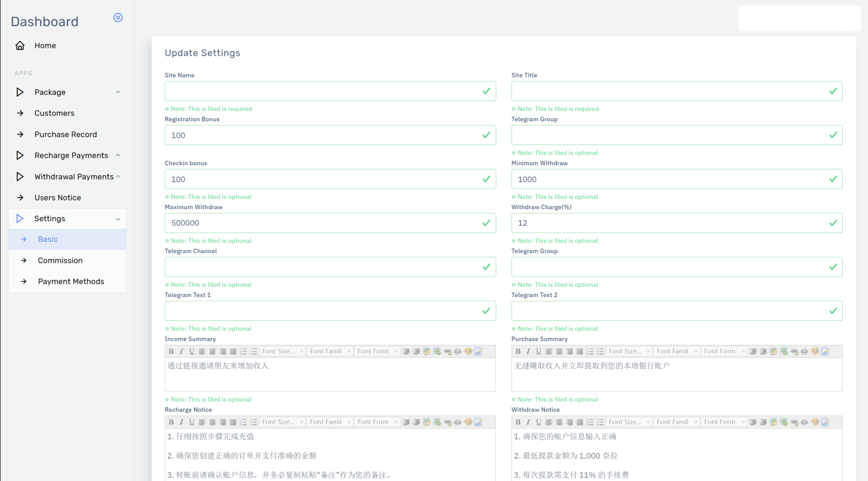
Task: Open color palette in Recharge Notice toolbar
Action: pyautogui.click(x=468, y=422)
